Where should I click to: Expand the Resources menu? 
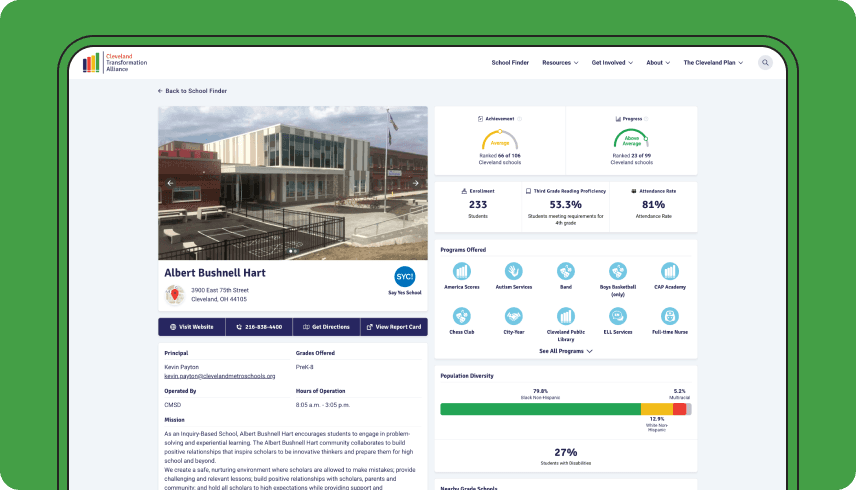(560, 63)
